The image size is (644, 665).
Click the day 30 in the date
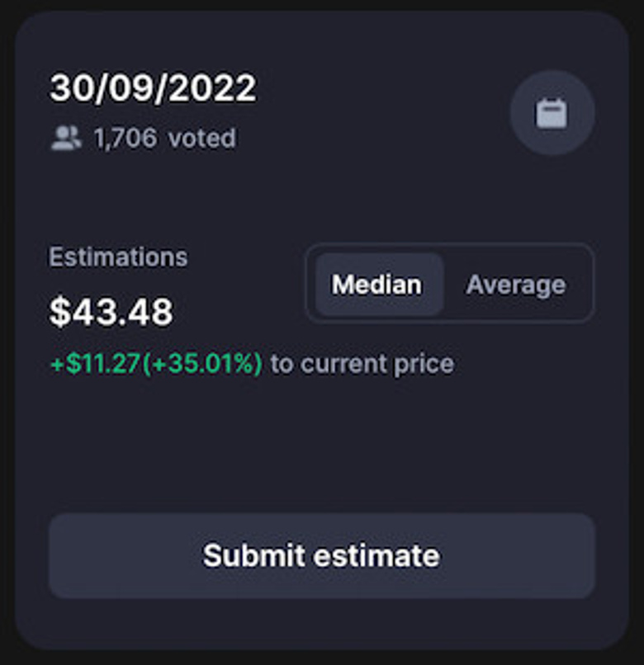click(69, 88)
